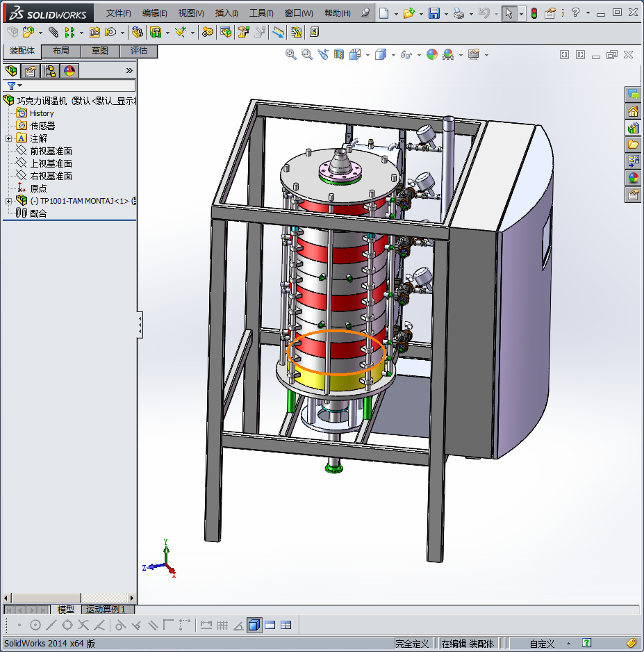Viewport: 644px width, 652px height.
Task: Open the DisplayManager color ball tab
Action: [69, 70]
